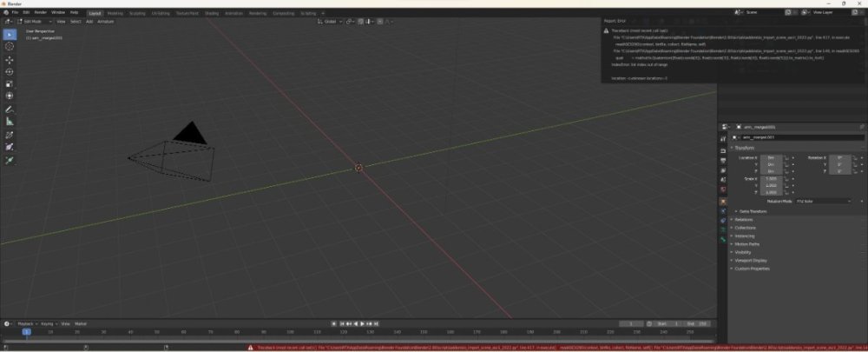Open the Playback popover in timeline
868x352 pixels.
point(27,323)
